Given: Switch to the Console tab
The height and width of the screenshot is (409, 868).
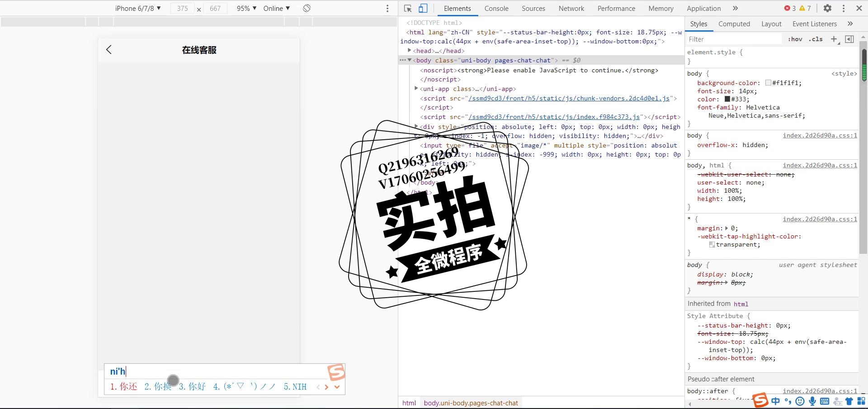Looking at the screenshot, I should pyautogui.click(x=496, y=8).
